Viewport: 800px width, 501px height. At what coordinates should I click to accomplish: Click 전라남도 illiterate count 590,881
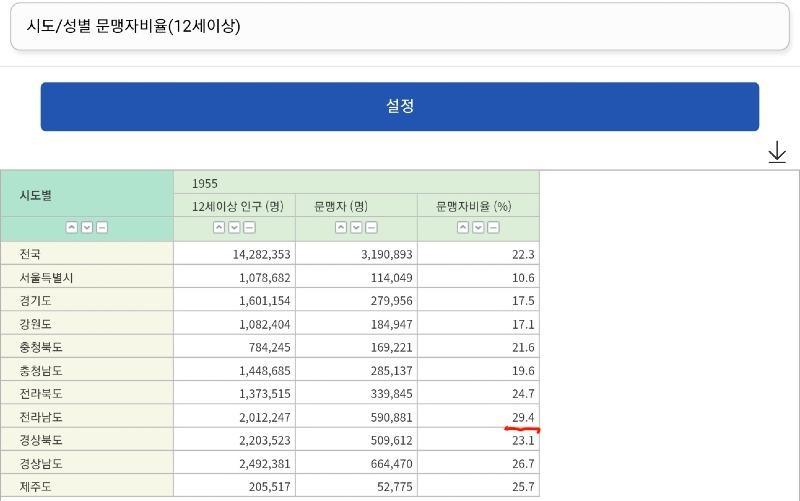point(391,417)
